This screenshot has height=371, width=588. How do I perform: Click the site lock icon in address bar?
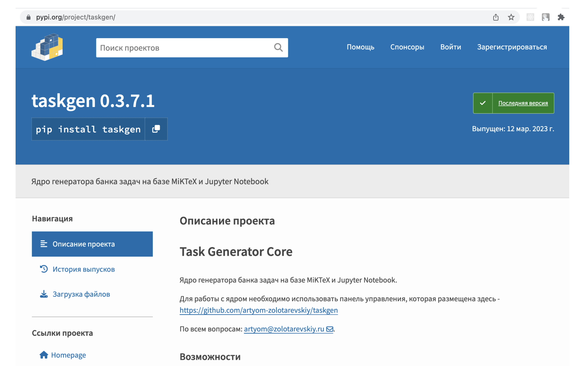pos(29,17)
